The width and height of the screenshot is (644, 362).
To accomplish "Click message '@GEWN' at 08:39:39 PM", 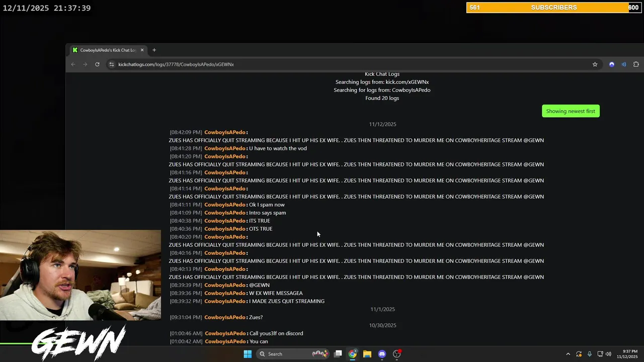I will click(259, 285).
